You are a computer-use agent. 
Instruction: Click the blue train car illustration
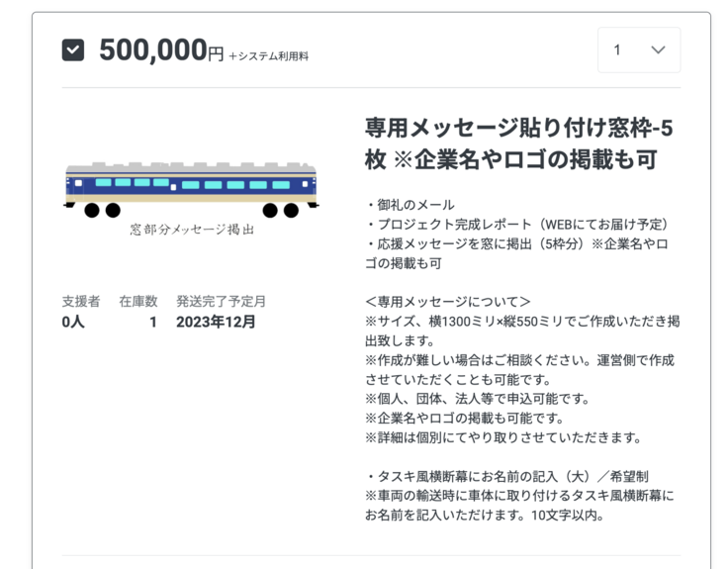191,188
